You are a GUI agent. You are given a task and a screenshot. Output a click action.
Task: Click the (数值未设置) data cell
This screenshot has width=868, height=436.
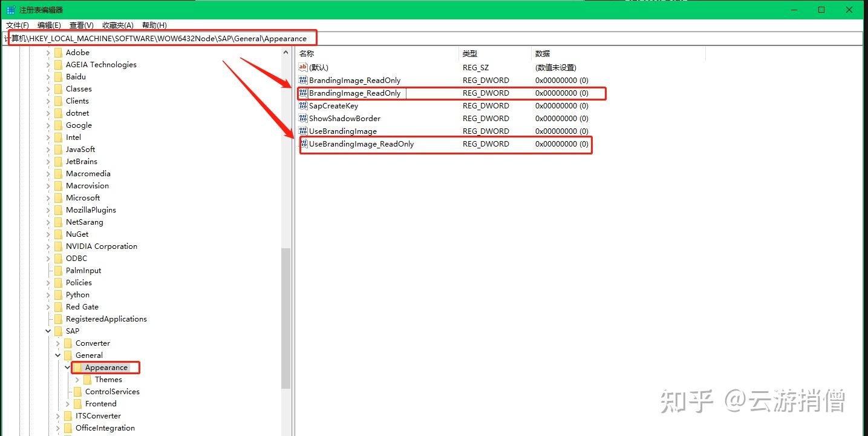point(556,67)
